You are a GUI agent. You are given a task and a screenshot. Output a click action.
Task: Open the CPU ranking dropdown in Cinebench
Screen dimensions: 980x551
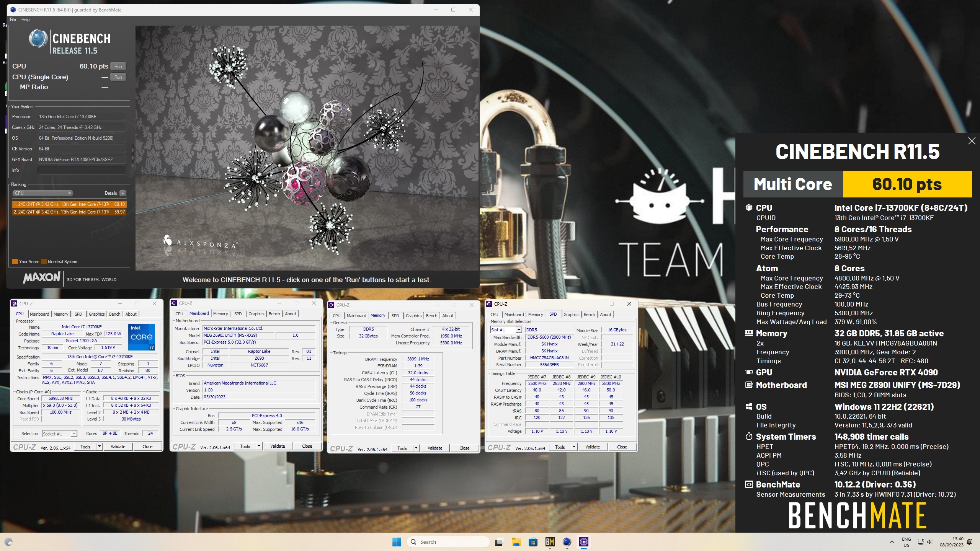42,193
